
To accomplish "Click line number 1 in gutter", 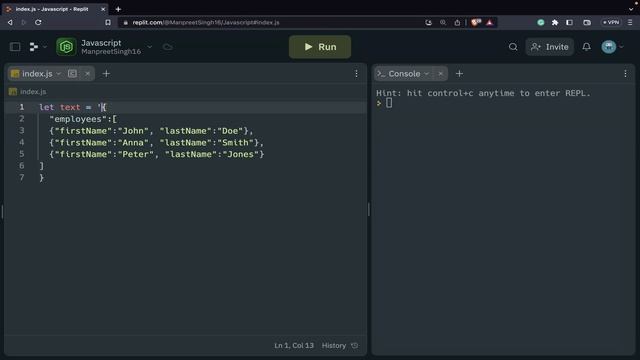I will coord(22,107).
